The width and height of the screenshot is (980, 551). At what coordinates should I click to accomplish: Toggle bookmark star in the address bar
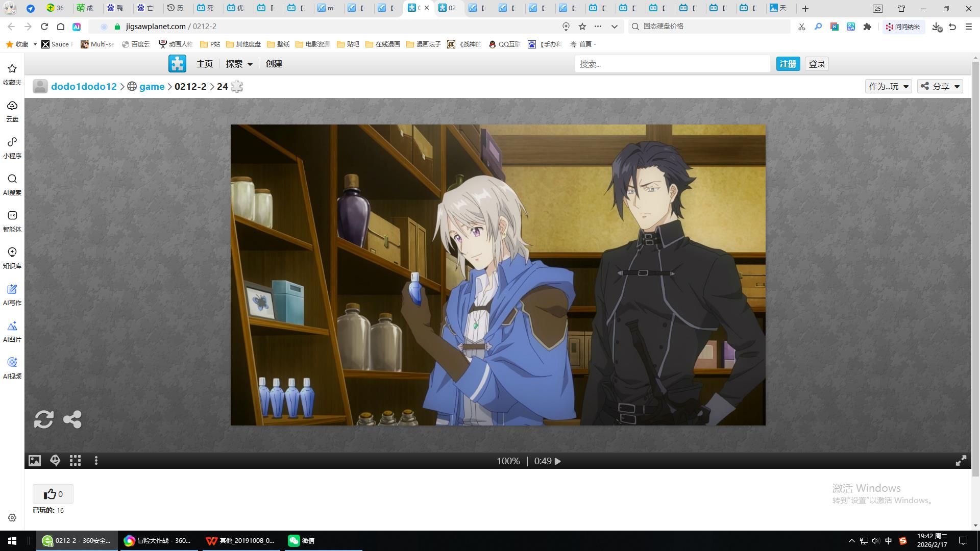pyautogui.click(x=582, y=27)
